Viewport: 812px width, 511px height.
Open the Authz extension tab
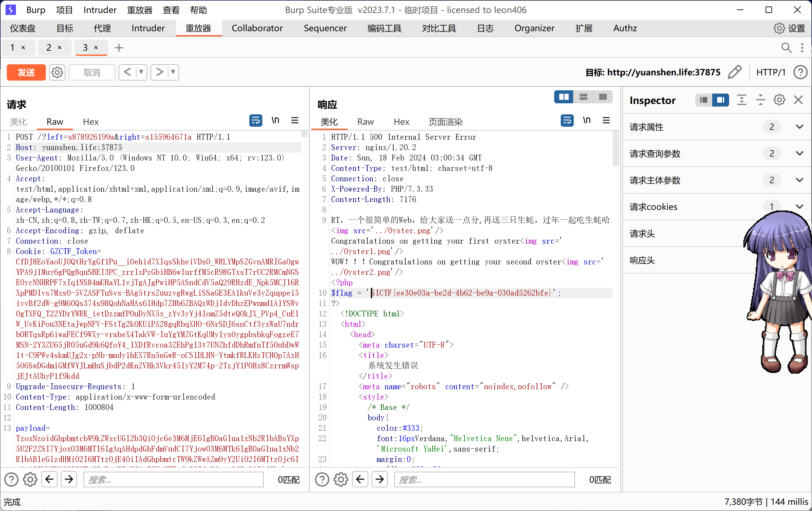coord(625,28)
